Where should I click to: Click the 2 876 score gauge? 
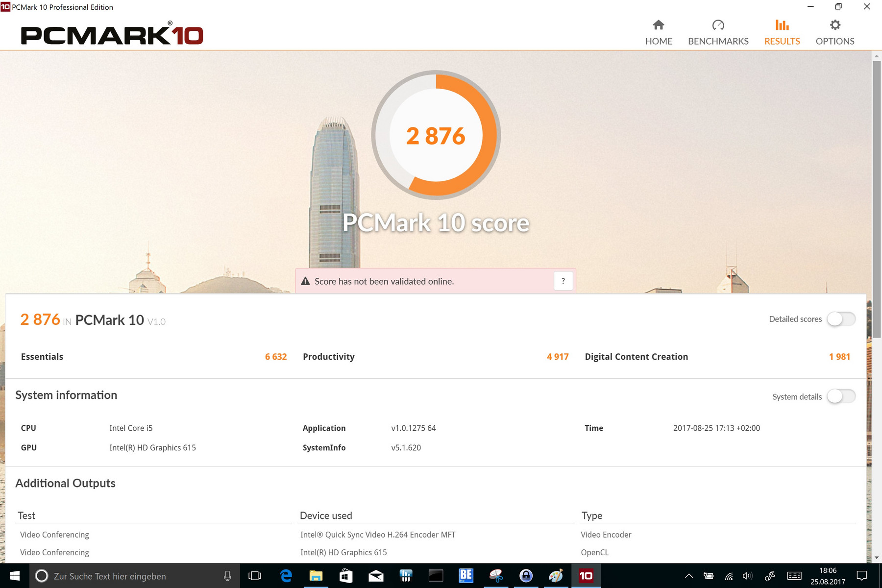(x=436, y=135)
